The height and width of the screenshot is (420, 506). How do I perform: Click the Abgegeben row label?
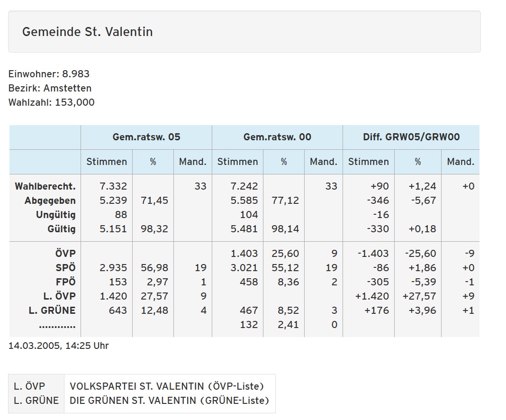(50, 201)
